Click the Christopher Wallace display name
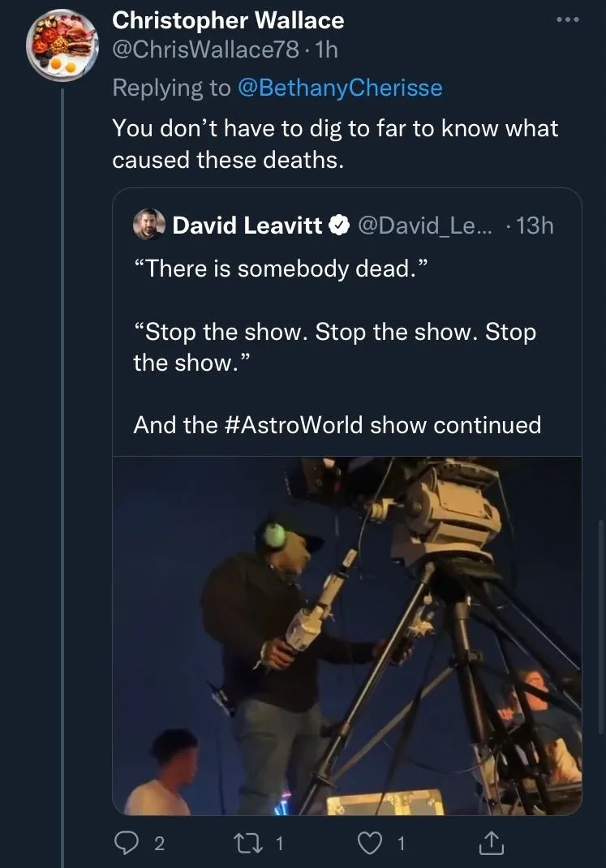Screen dimensions: 606x868 tap(228, 19)
